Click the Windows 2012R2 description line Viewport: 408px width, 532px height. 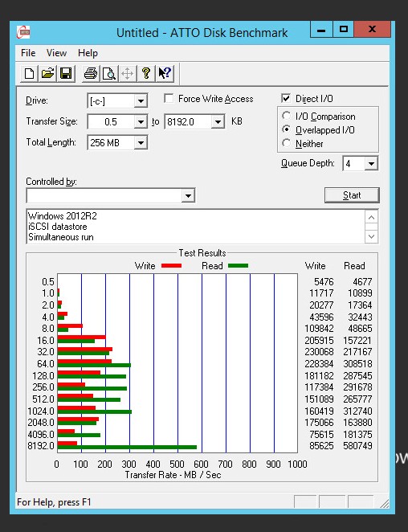click(x=63, y=216)
